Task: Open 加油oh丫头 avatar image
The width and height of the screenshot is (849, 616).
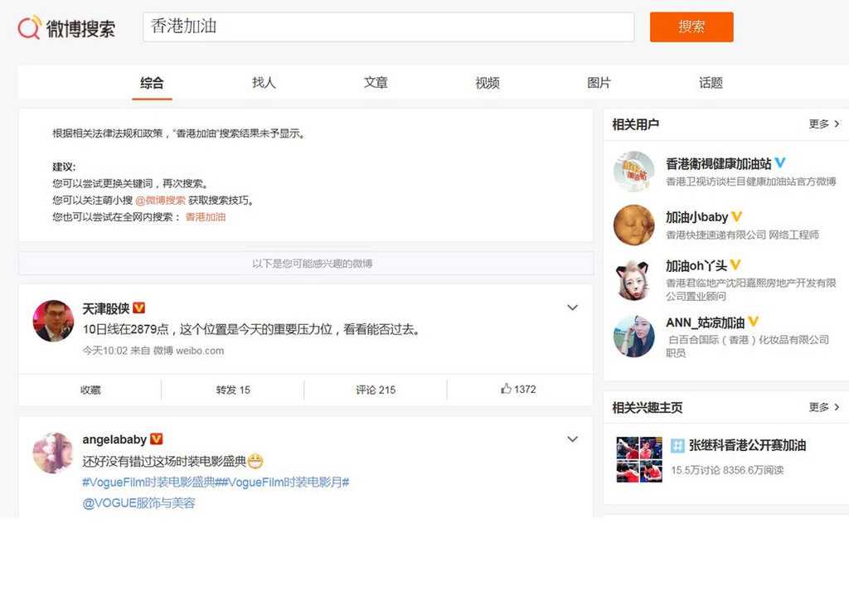Action: [x=633, y=280]
